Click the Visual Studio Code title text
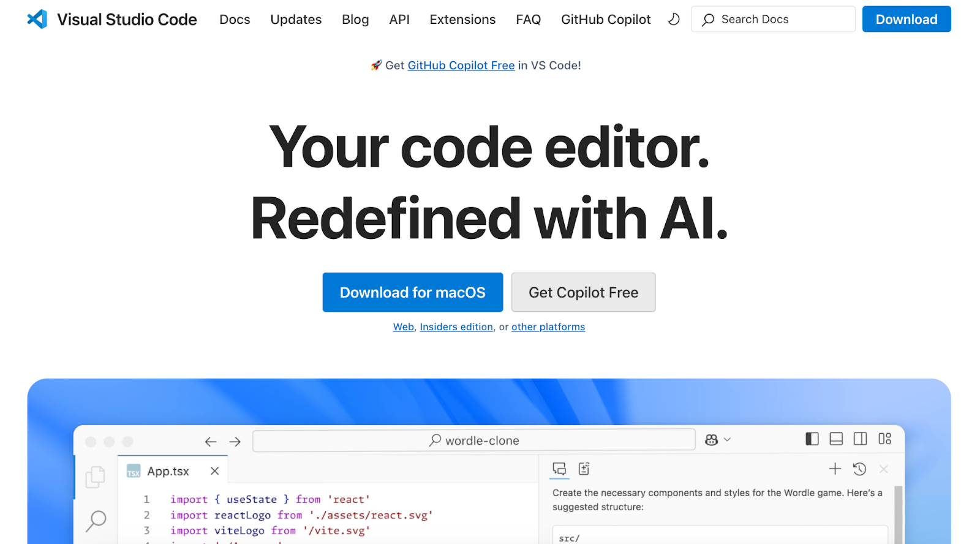Image resolution: width=980 pixels, height=544 pixels. [x=127, y=20]
